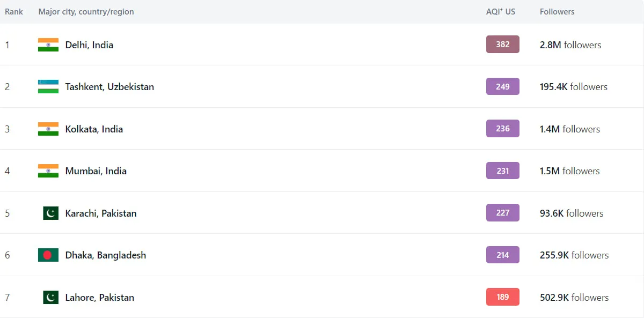
Task: Click the Pakistan flag beside Lahore
Action: pos(50,298)
